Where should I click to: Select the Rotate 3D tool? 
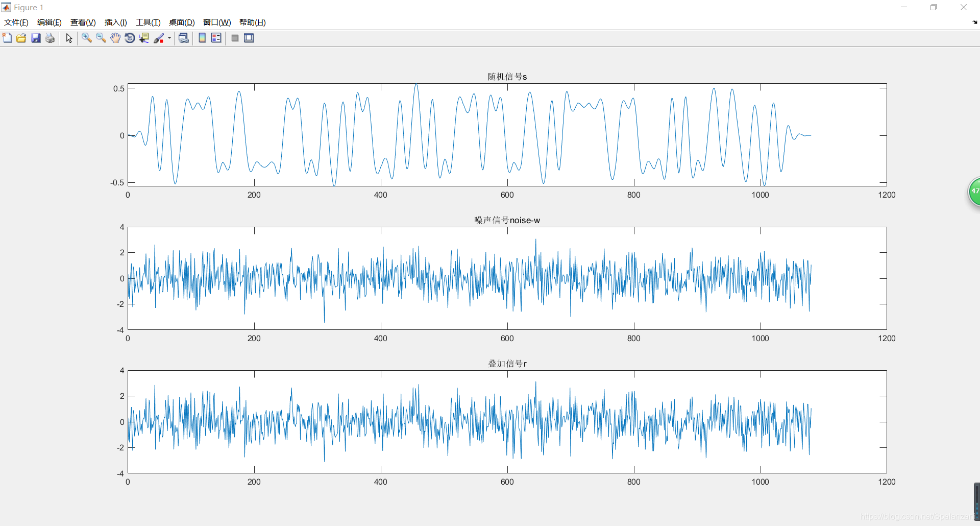click(x=130, y=38)
